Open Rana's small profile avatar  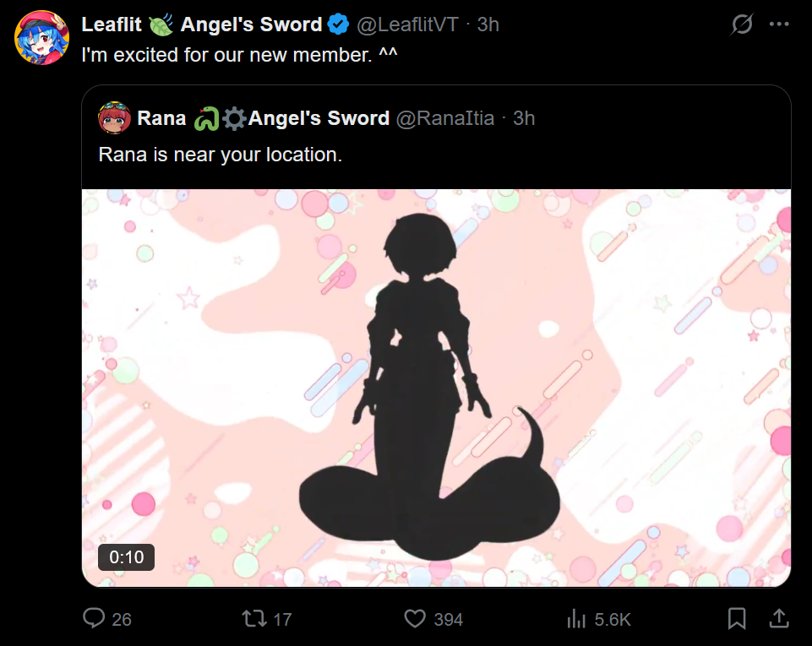tap(114, 118)
